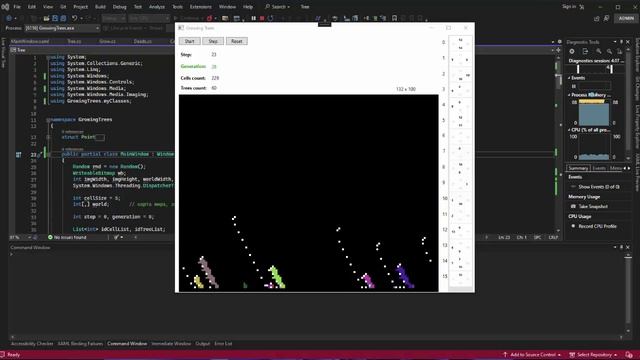Click Take Snapshot camera icon
The image size is (640, 360).
573,207
